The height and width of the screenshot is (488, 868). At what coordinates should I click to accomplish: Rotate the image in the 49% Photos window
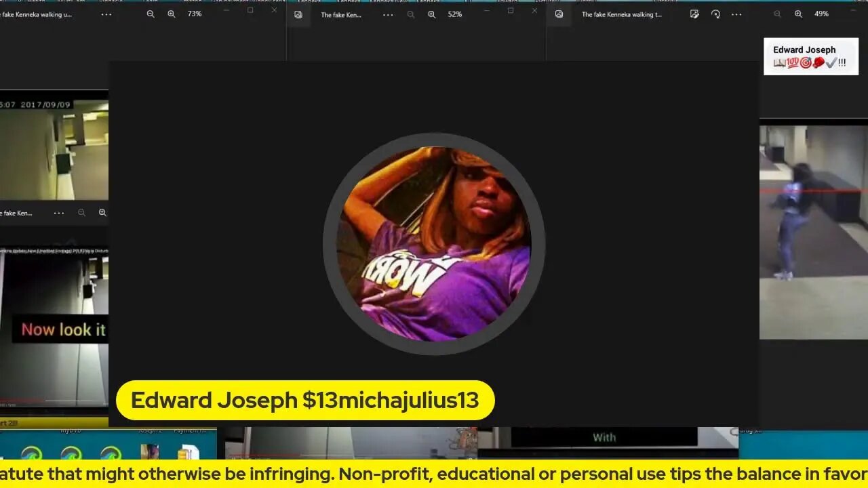(x=715, y=14)
